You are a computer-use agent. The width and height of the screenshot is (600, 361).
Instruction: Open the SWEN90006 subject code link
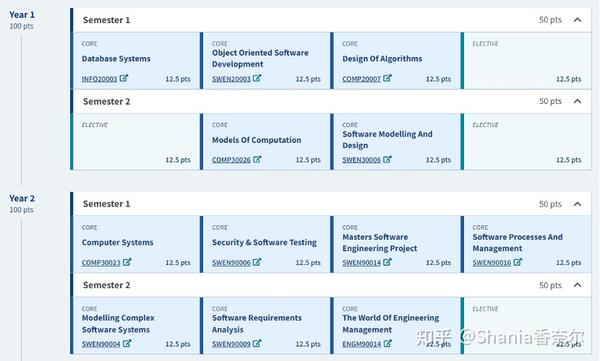click(x=231, y=263)
